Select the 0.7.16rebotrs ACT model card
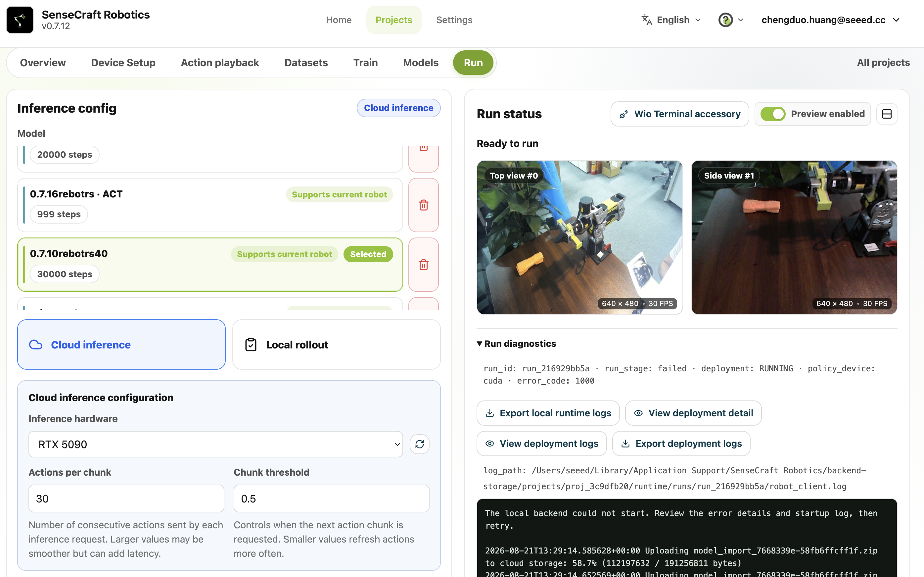The height and width of the screenshot is (577, 924). [210, 205]
